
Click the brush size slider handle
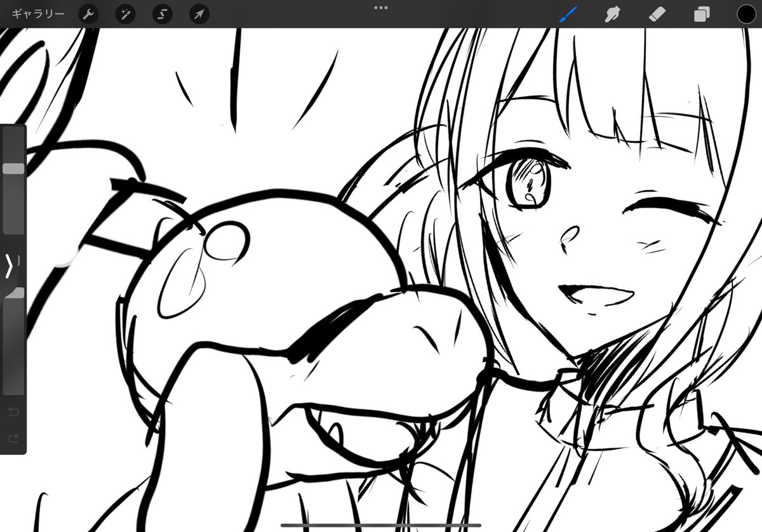click(x=13, y=168)
